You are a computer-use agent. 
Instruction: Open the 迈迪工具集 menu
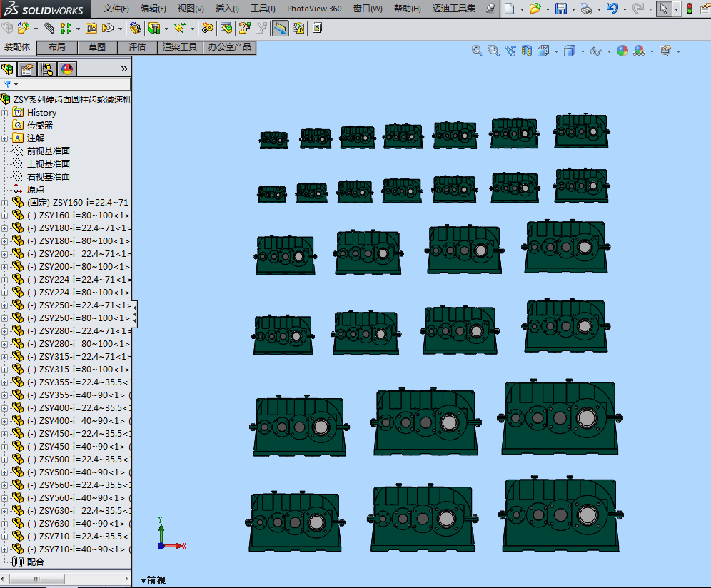454,9
